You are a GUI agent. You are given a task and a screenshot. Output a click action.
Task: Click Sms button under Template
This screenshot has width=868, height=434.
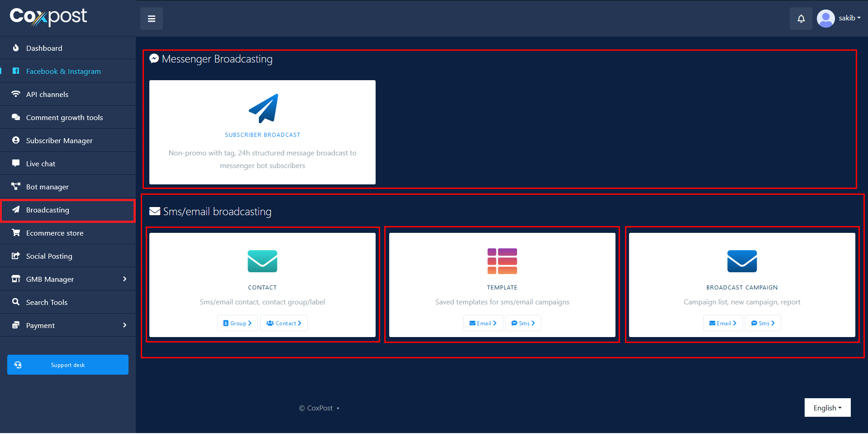coord(523,323)
